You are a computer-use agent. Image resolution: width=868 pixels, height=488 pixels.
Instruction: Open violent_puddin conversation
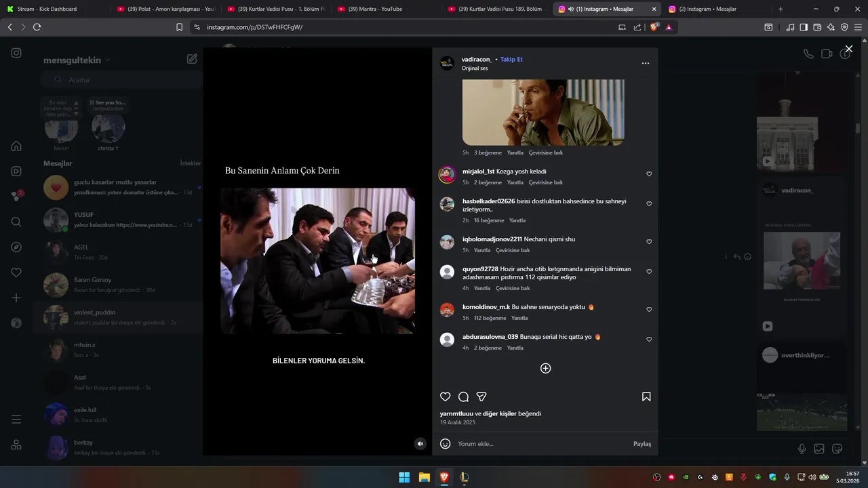(x=118, y=317)
